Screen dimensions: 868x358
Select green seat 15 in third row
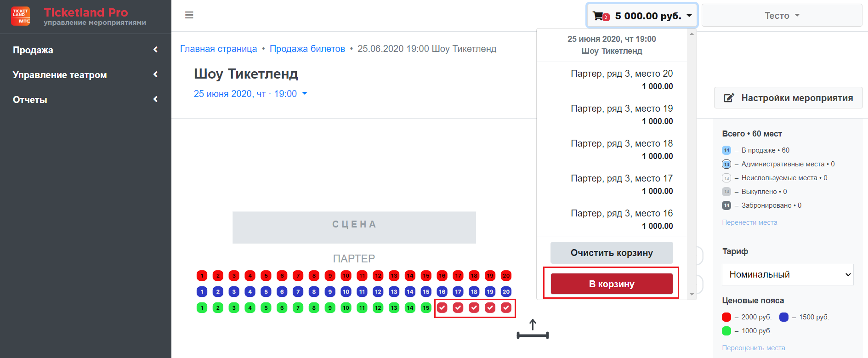point(426,308)
